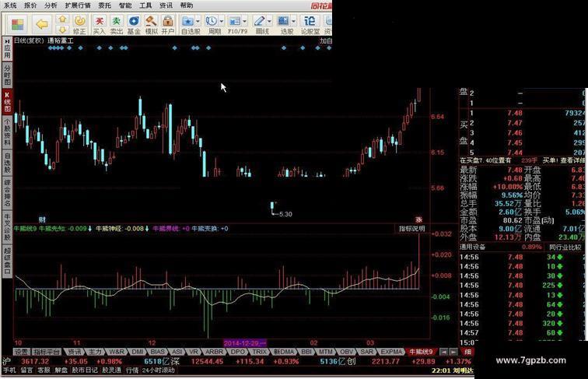Viewport: 588px width, 379px height.
Task: Click the 股市日记 status bar item
Action: click(84, 370)
